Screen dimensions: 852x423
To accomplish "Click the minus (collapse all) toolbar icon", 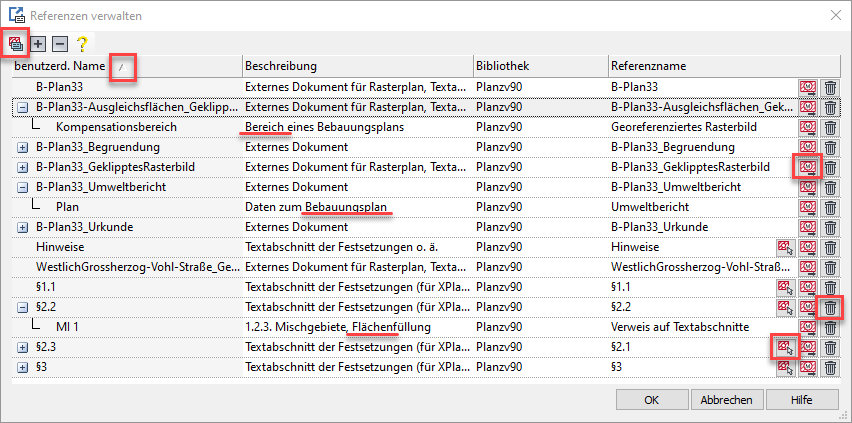I will coord(60,44).
